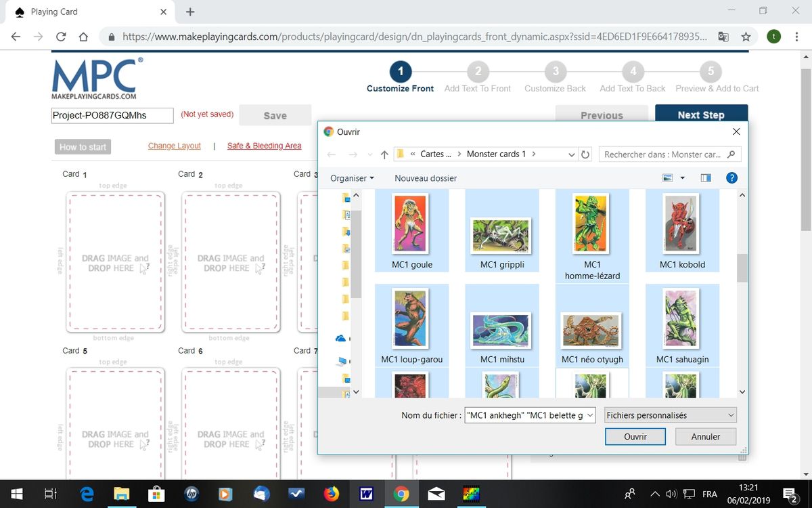Select step 3 Customize Back
This screenshot has height=508, width=812.
coord(556,77)
